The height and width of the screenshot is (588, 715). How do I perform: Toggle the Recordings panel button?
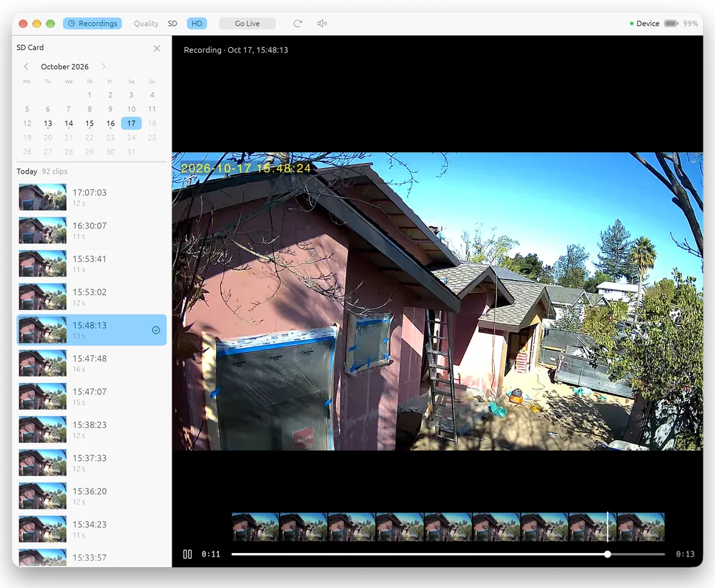pyautogui.click(x=92, y=24)
